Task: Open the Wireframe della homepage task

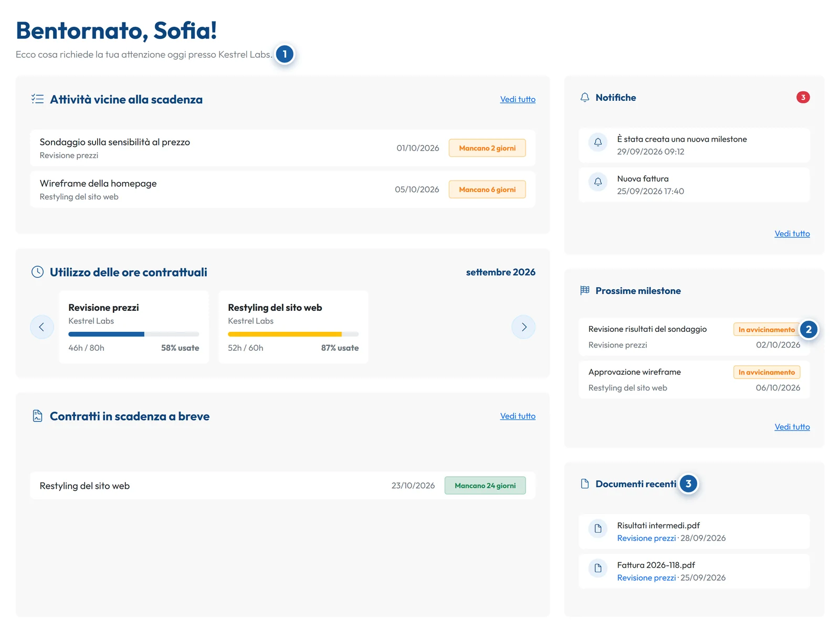Action: pyautogui.click(x=282, y=190)
